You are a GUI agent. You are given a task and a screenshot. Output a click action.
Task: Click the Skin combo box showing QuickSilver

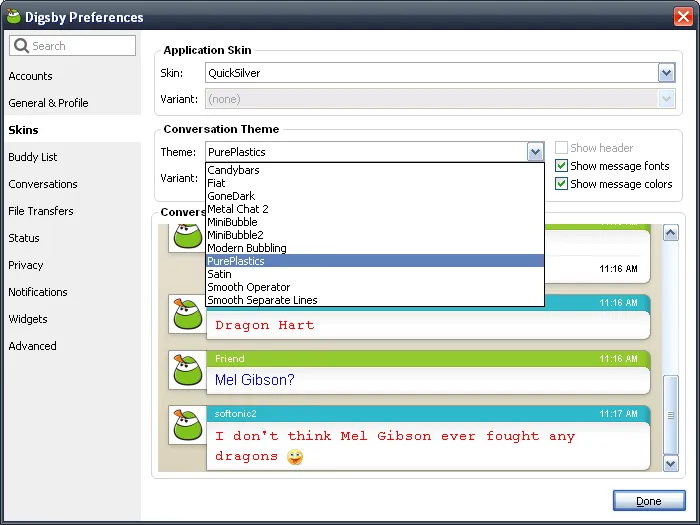[x=440, y=73]
